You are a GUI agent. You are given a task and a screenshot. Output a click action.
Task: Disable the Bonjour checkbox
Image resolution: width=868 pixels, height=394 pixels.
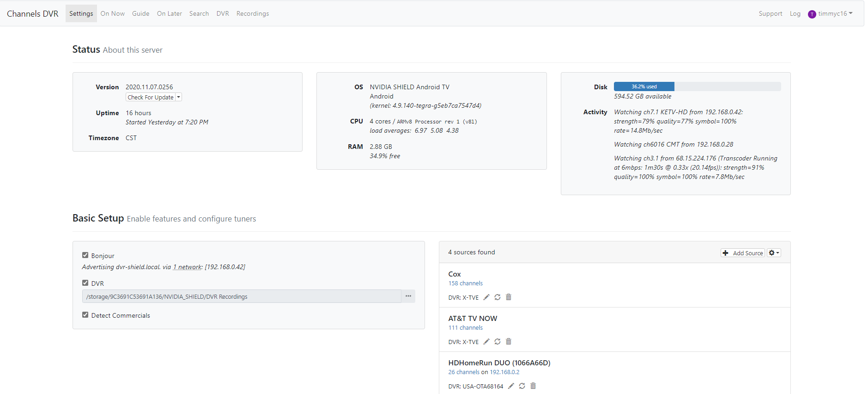[85, 255]
